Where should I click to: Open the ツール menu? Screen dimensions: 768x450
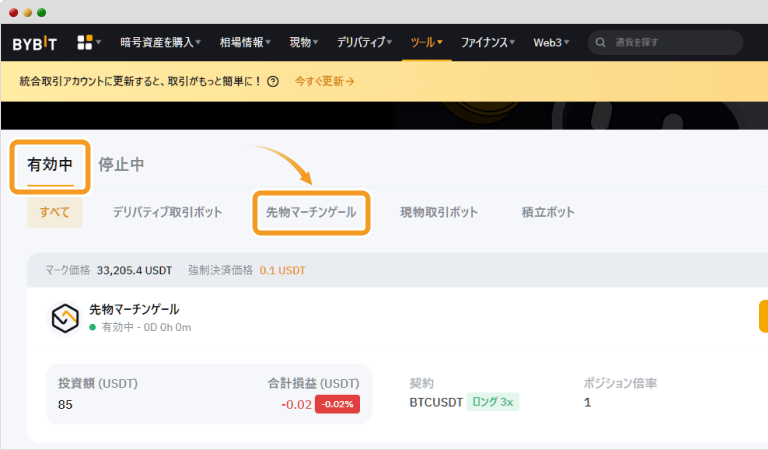[x=426, y=43]
